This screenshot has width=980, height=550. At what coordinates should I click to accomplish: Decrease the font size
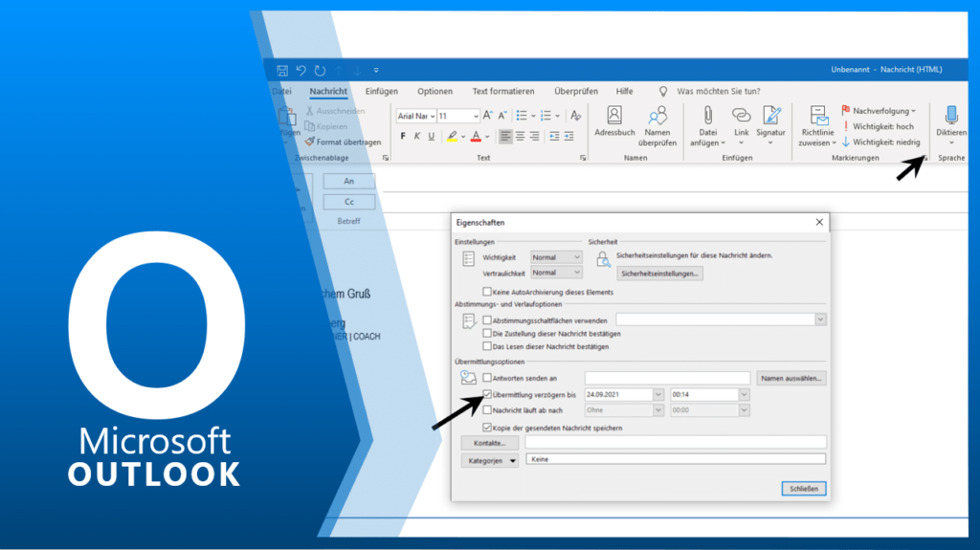502,116
